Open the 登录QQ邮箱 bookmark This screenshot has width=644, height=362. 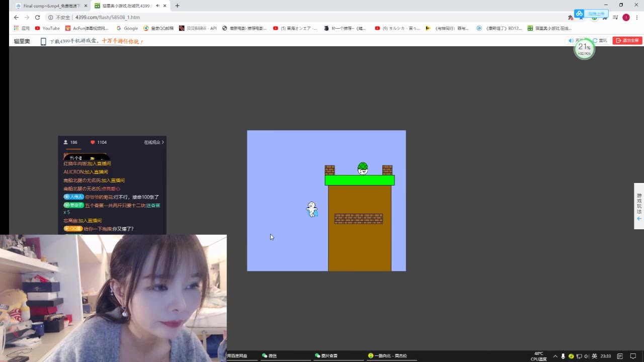click(158, 28)
